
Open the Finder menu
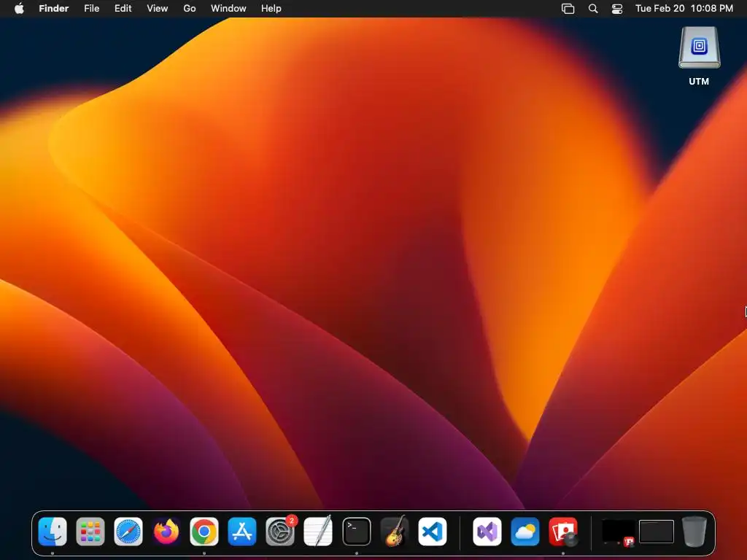[54, 9]
